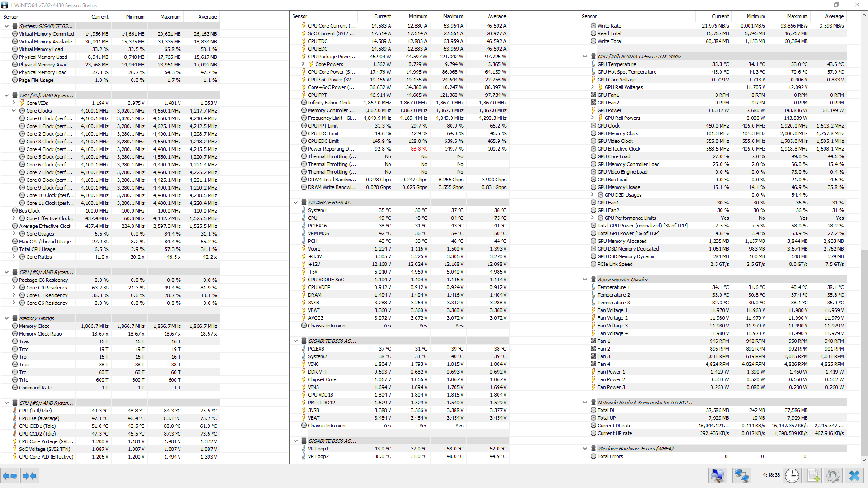Click the elapsed time display 4:48:38
868x488 pixels.
click(x=771, y=476)
